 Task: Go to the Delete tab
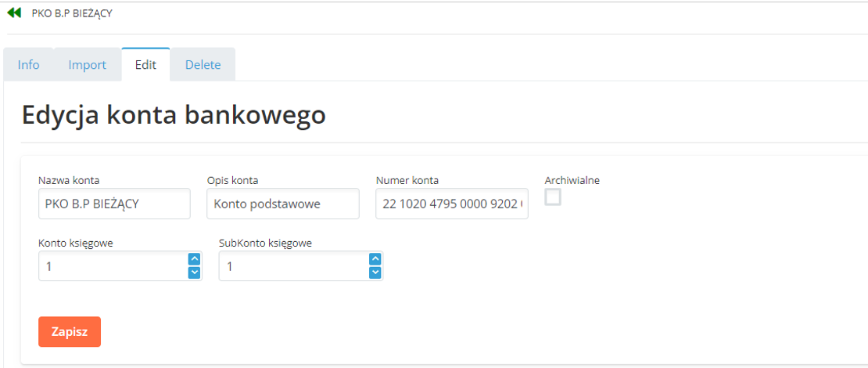[x=203, y=65]
